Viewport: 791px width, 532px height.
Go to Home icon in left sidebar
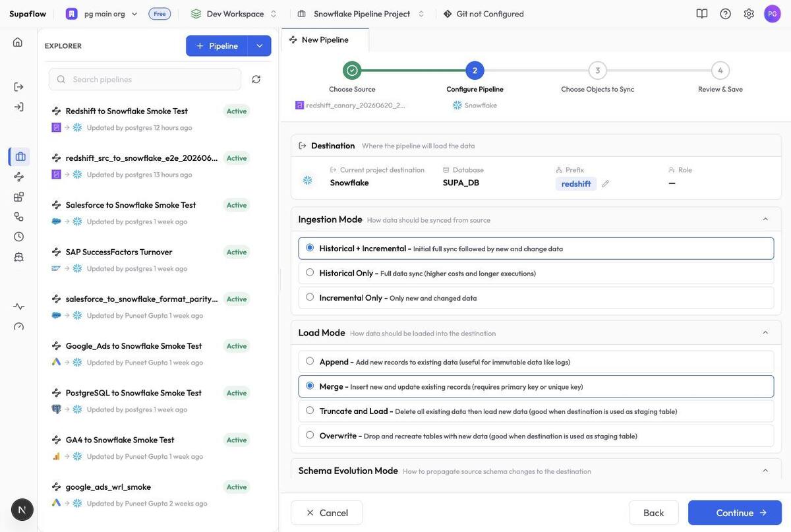[18, 42]
